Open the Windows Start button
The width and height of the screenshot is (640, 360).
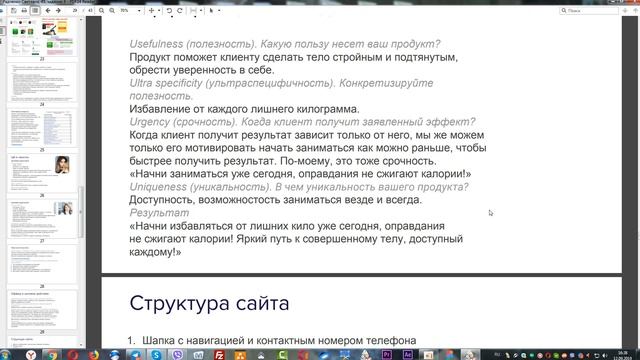(x=5, y=355)
